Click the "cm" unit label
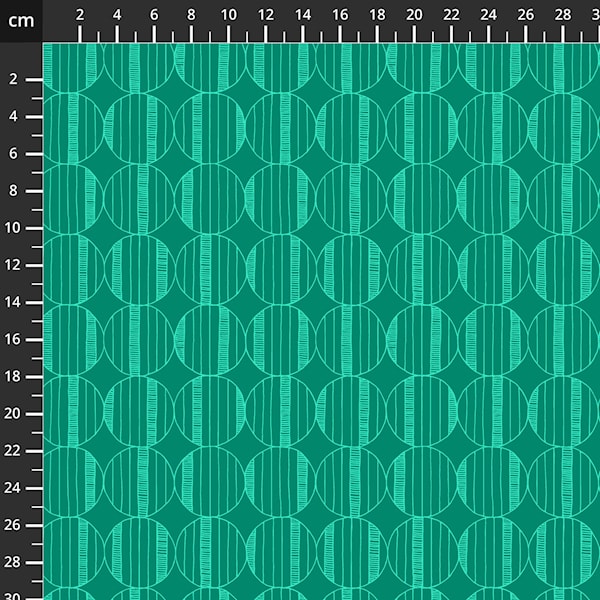The height and width of the screenshot is (600, 600). pos(21,21)
